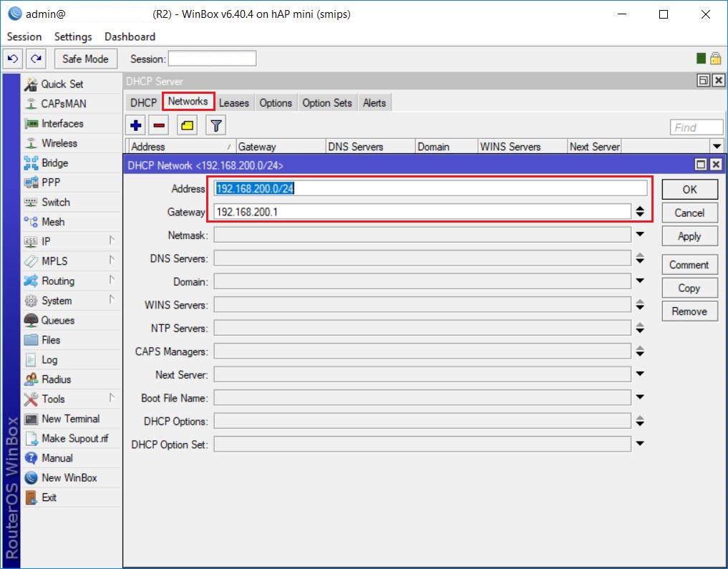The image size is (728, 569).
Task: Switch to the Option Sets tab
Action: (x=327, y=102)
